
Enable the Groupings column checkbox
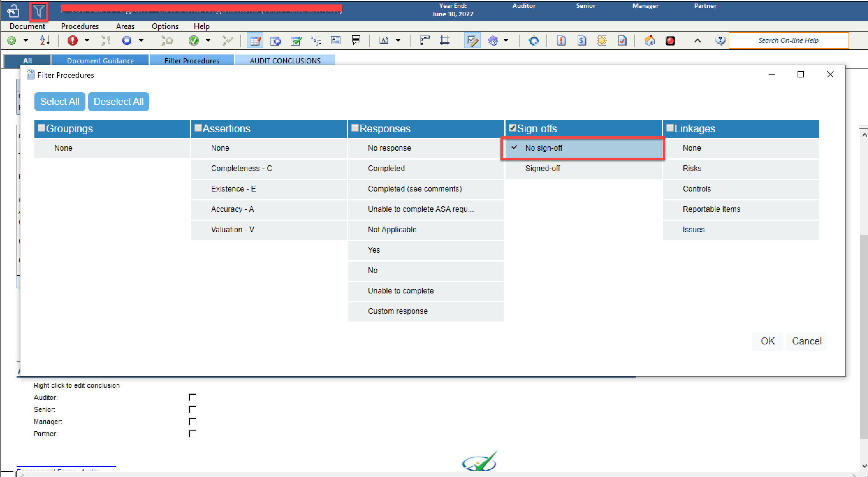[x=41, y=128]
